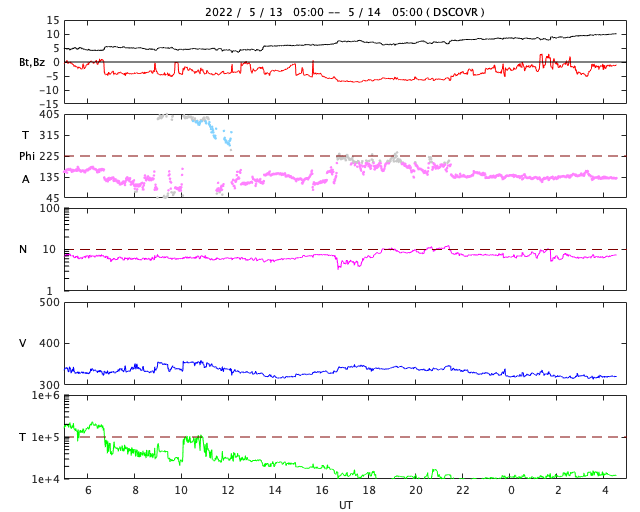Select the 'Bt,Bz' axis label
Image resolution: width=640 pixels, height=512 pixels.
click(32, 62)
